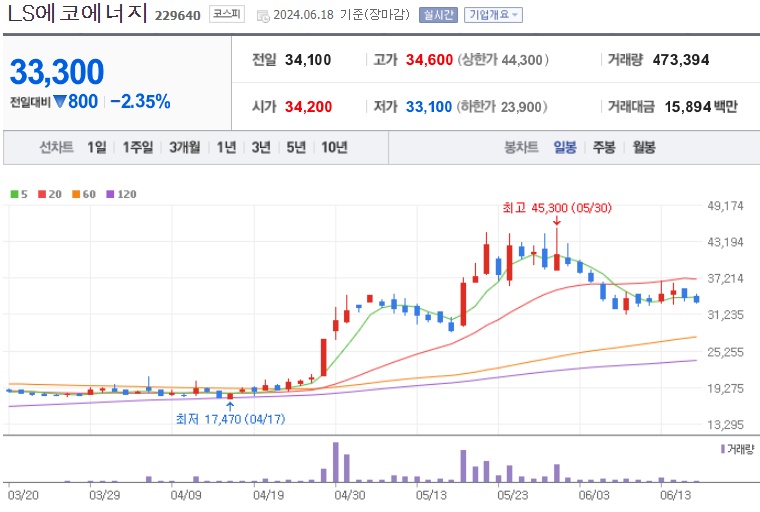Select the 5년 line chart tab

pyautogui.click(x=296, y=147)
